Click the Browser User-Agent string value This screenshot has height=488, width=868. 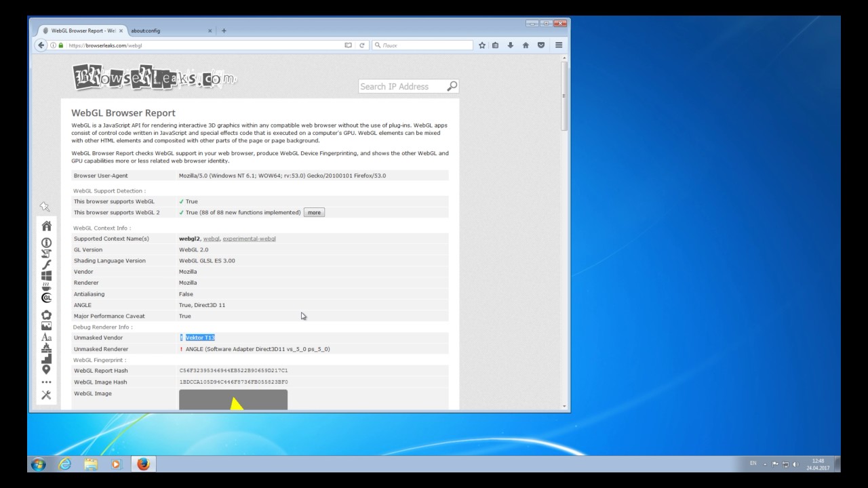point(282,176)
